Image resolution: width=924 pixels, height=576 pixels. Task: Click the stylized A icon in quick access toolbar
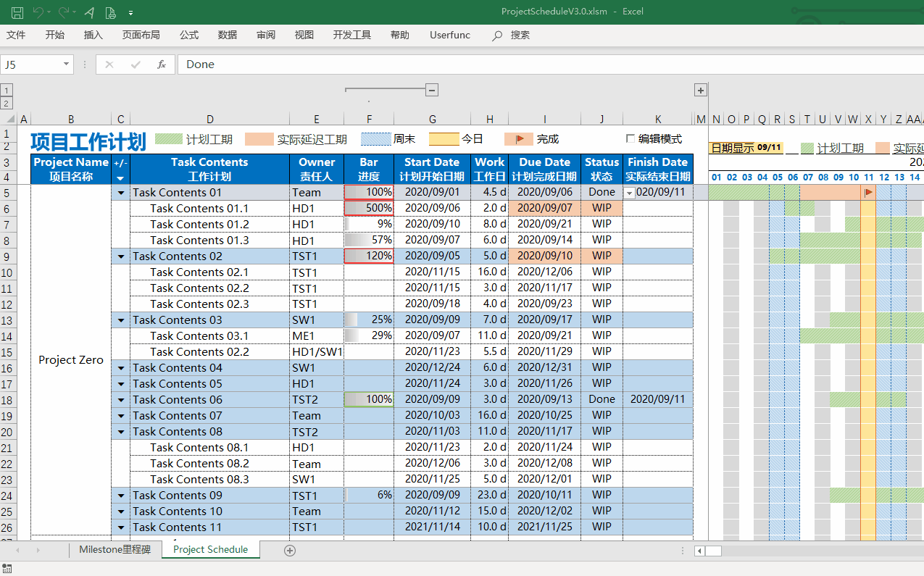pos(89,12)
